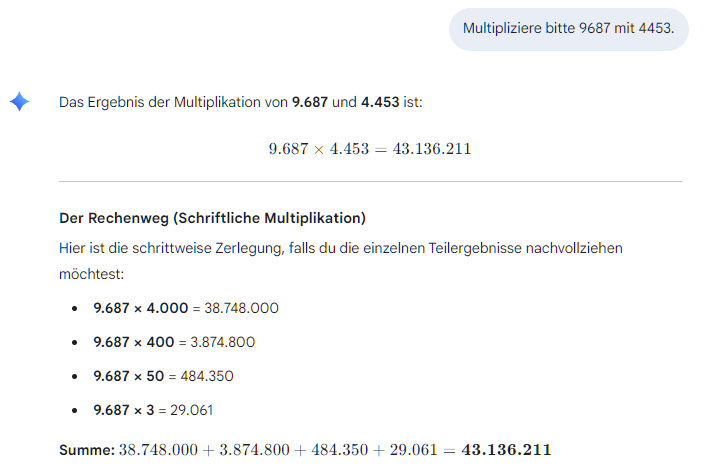Click the horizontal divider line below the equation
The height and width of the screenshot is (472, 713).
(x=370, y=181)
